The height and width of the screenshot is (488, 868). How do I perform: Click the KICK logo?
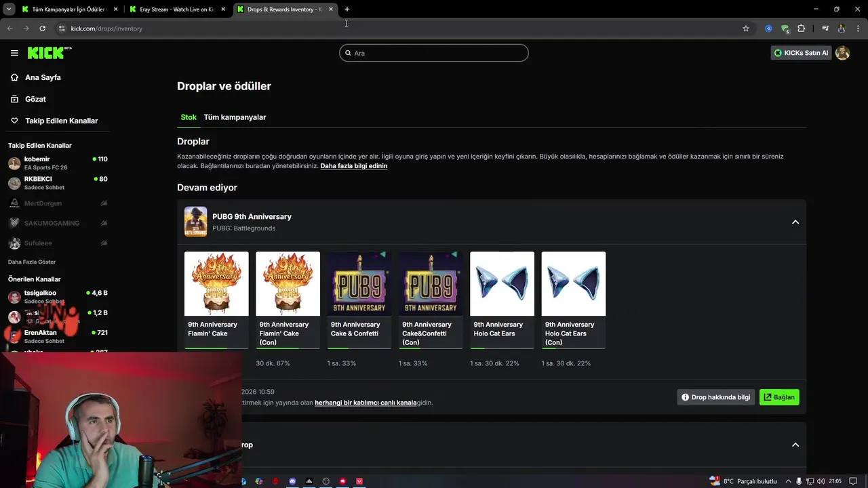point(50,53)
